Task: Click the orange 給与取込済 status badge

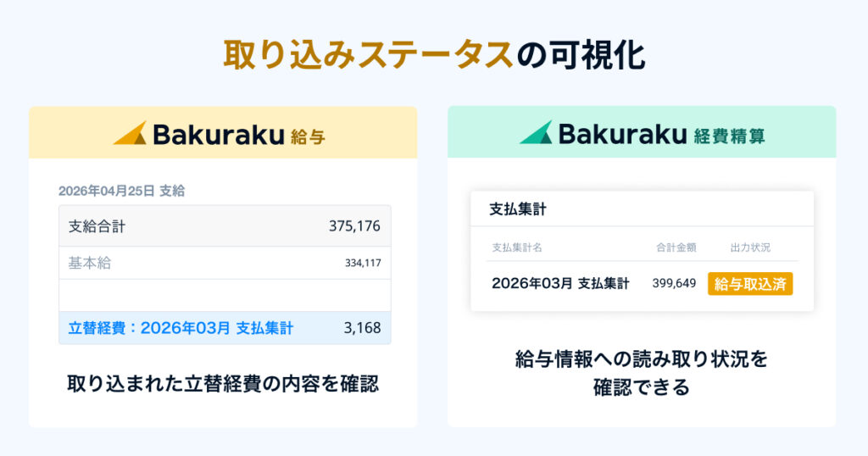Action: tap(750, 284)
